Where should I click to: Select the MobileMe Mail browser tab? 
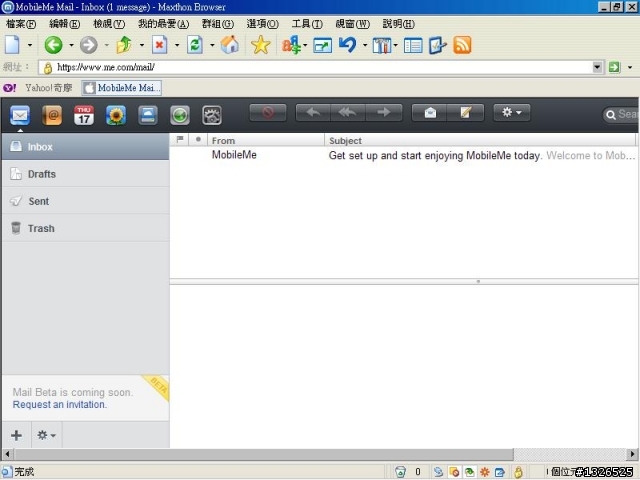[122, 88]
